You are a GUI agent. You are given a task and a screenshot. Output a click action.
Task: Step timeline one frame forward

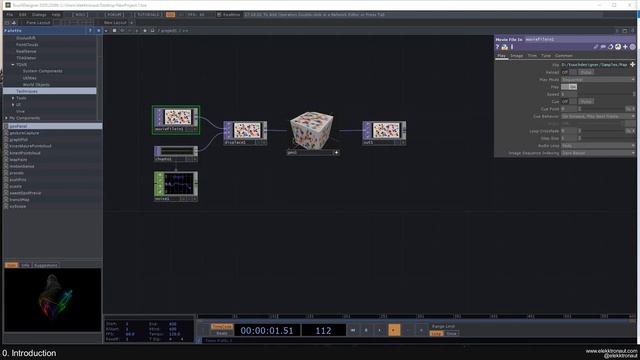tap(421, 330)
